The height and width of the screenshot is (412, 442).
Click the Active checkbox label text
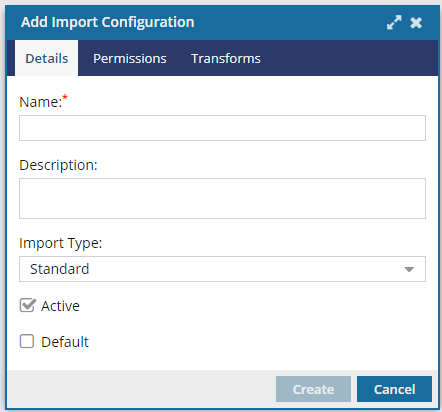pos(60,306)
